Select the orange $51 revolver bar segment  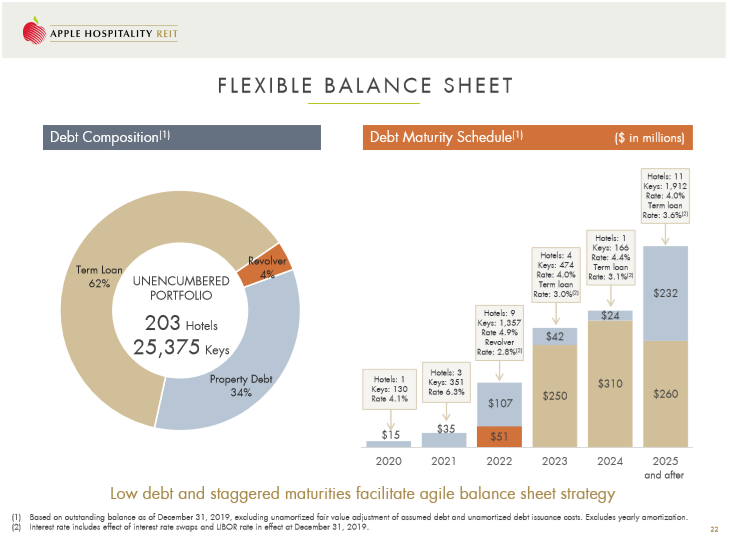pyautogui.click(x=498, y=436)
